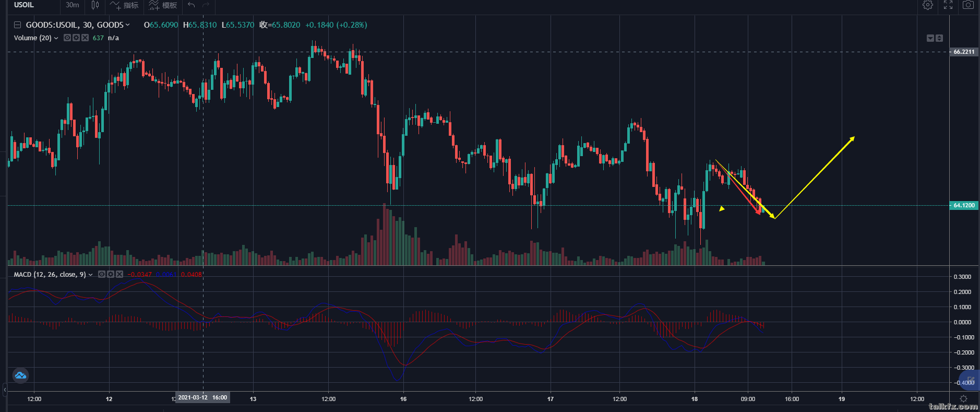Click the 0.0000 MACD scale label
The width and height of the screenshot is (980, 412).
point(962,322)
